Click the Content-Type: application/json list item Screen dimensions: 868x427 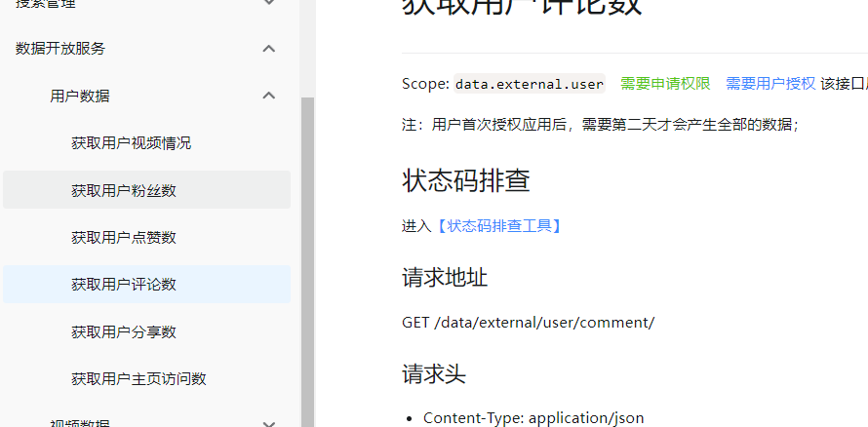click(533, 417)
